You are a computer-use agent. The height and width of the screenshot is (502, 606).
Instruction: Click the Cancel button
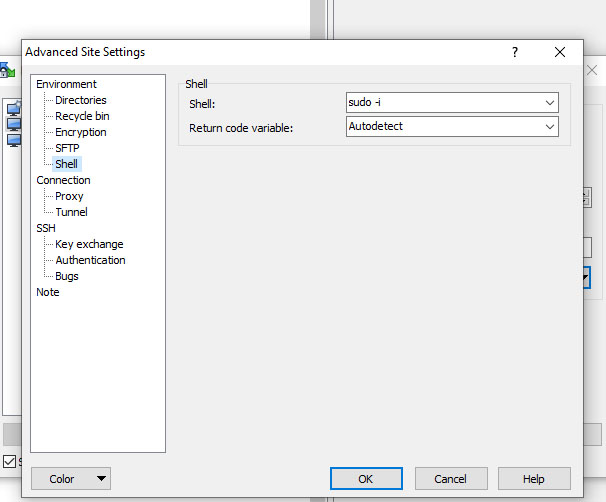pyautogui.click(x=451, y=479)
